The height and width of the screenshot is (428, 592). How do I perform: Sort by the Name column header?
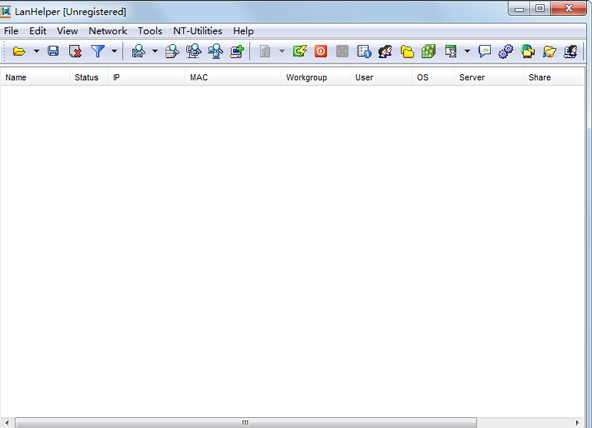click(x=35, y=77)
